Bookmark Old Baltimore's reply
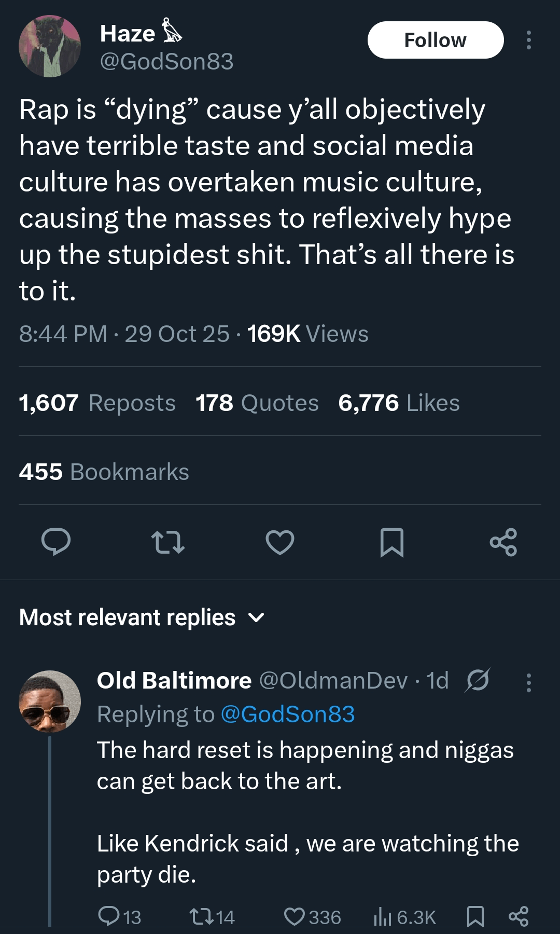This screenshot has width=560, height=934. (x=475, y=917)
